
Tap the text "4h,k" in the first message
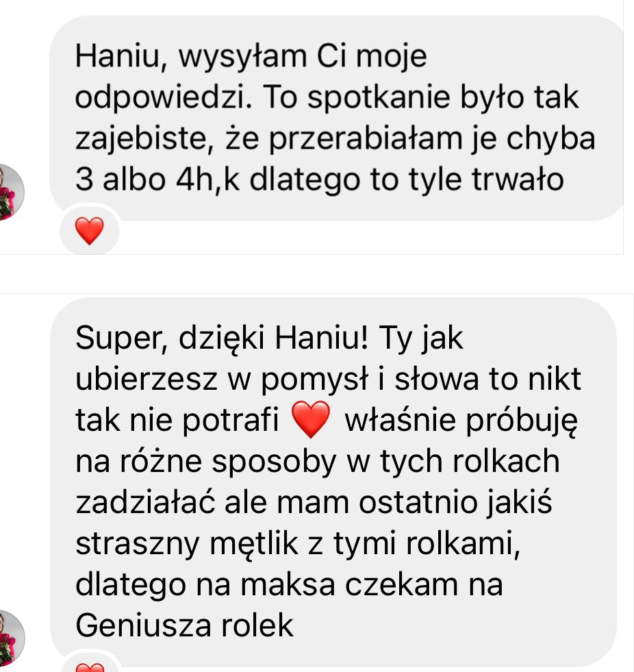pos(207,179)
